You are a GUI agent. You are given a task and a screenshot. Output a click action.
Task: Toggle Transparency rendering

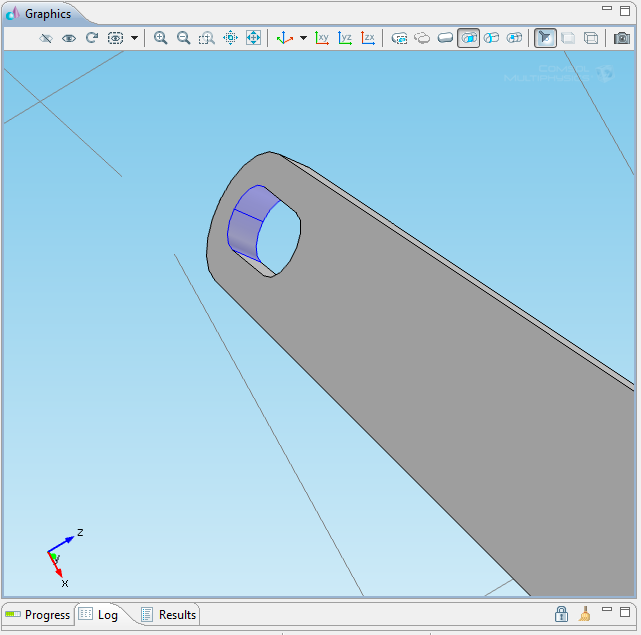(x=568, y=38)
